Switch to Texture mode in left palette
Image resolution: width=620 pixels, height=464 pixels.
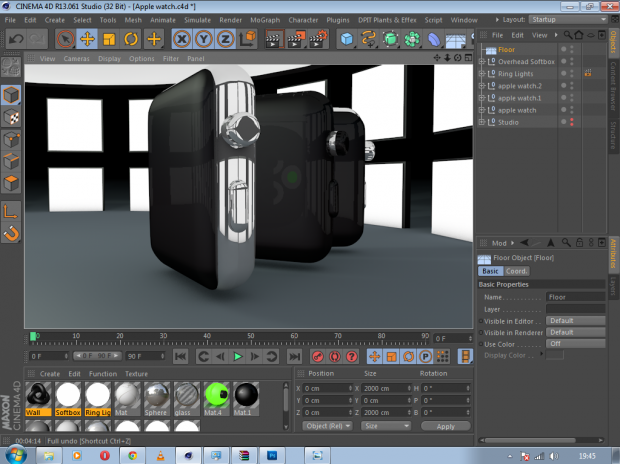(x=11, y=117)
